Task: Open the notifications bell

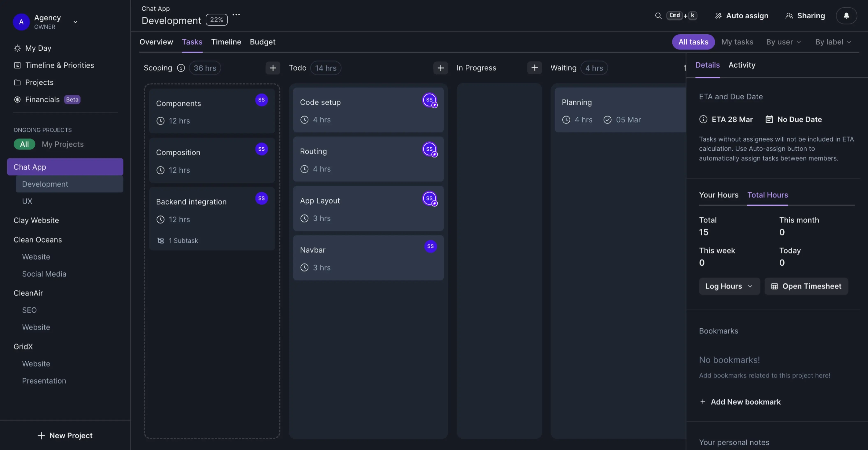Action: click(846, 15)
